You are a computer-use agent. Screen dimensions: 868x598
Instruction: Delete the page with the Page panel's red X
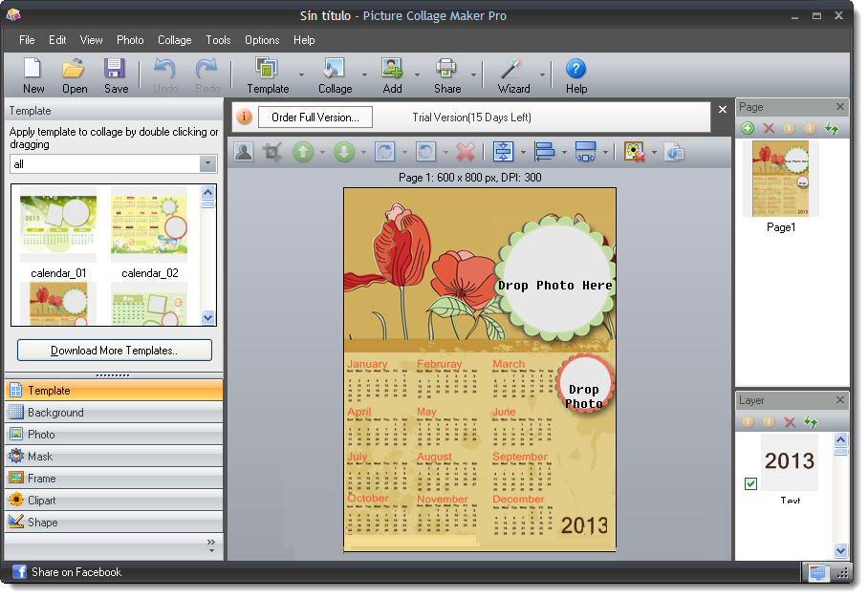(769, 128)
